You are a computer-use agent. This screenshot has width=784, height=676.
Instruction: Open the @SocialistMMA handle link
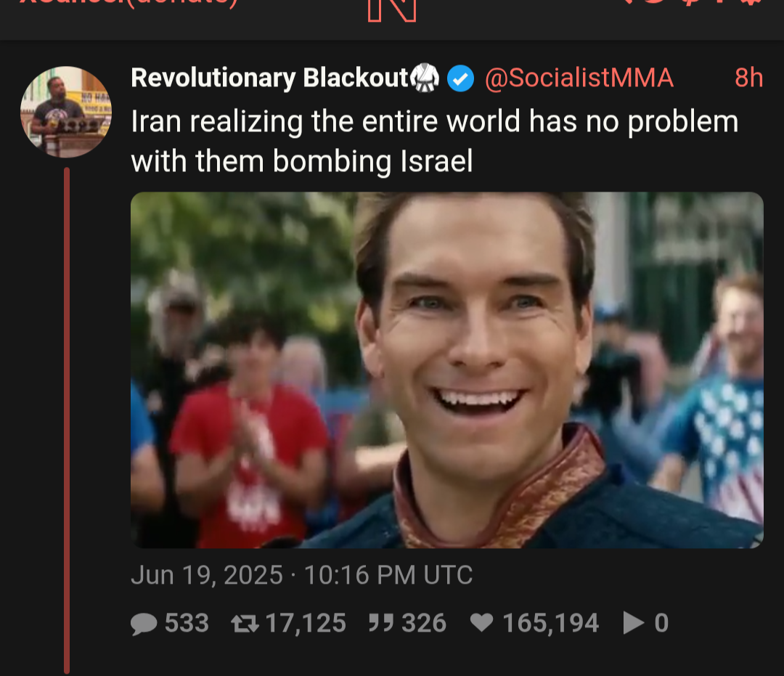tap(579, 78)
